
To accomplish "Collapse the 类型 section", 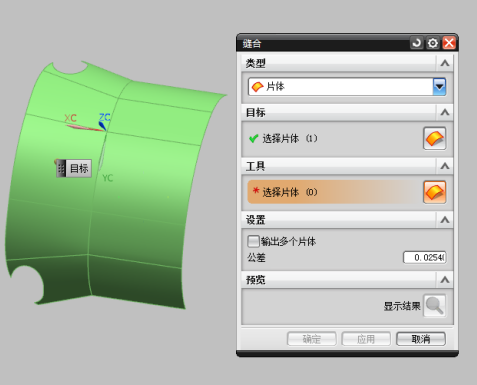I will [445, 63].
